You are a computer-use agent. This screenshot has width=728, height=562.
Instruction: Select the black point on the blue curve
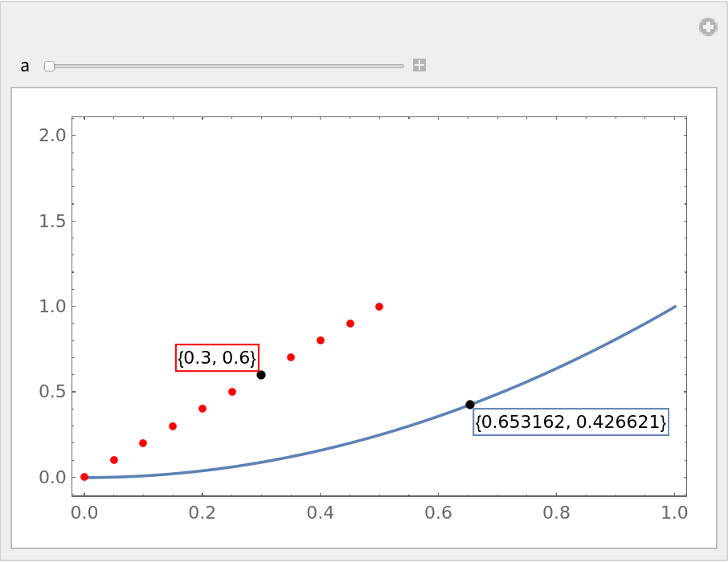coord(470,405)
